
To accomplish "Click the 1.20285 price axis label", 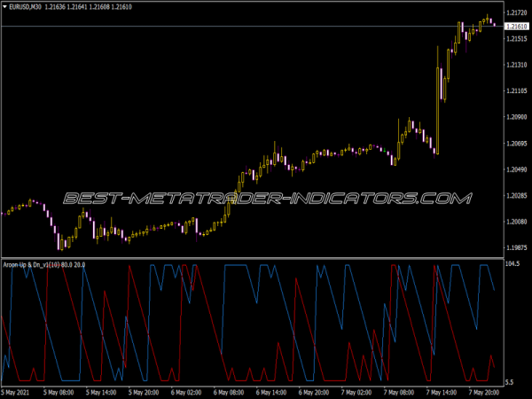I will (x=515, y=195).
